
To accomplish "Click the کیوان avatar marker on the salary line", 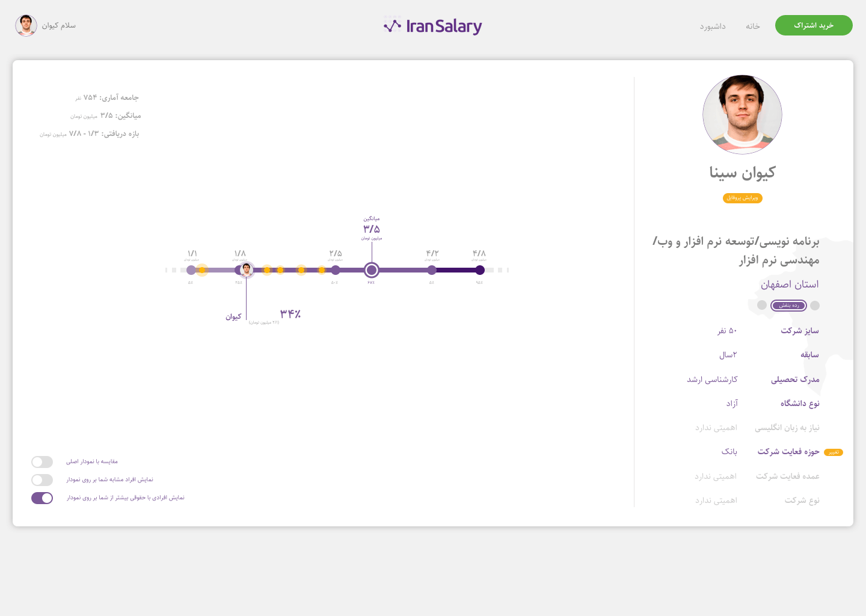I will [247, 269].
